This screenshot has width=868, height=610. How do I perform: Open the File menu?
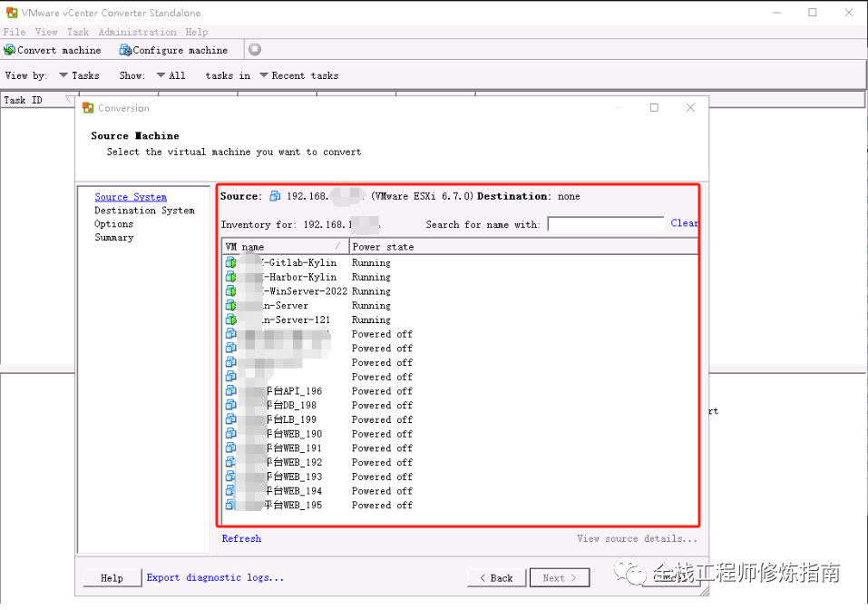click(x=15, y=32)
